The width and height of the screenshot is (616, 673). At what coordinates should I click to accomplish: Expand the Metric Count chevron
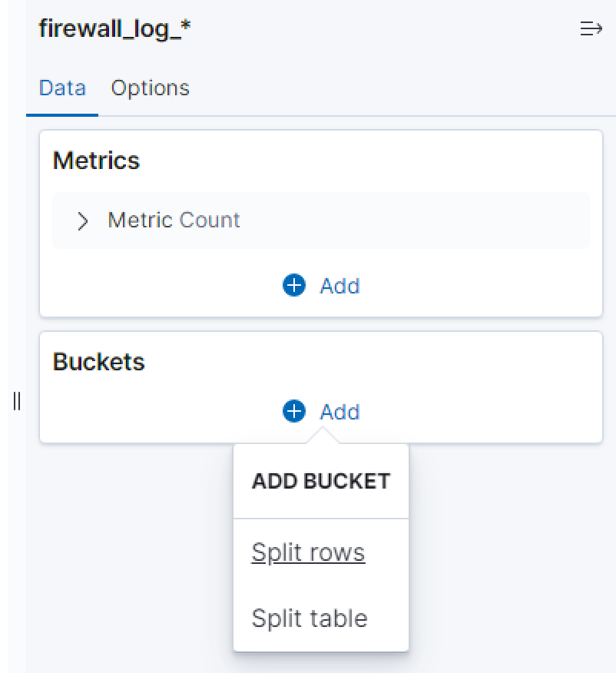coord(83,221)
